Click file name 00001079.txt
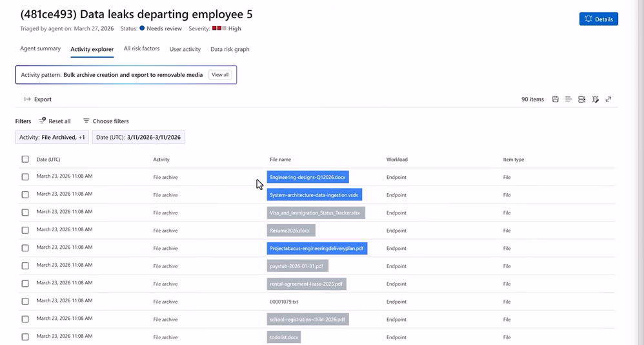The height and width of the screenshot is (345, 644). pyautogui.click(x=284, y=302)
